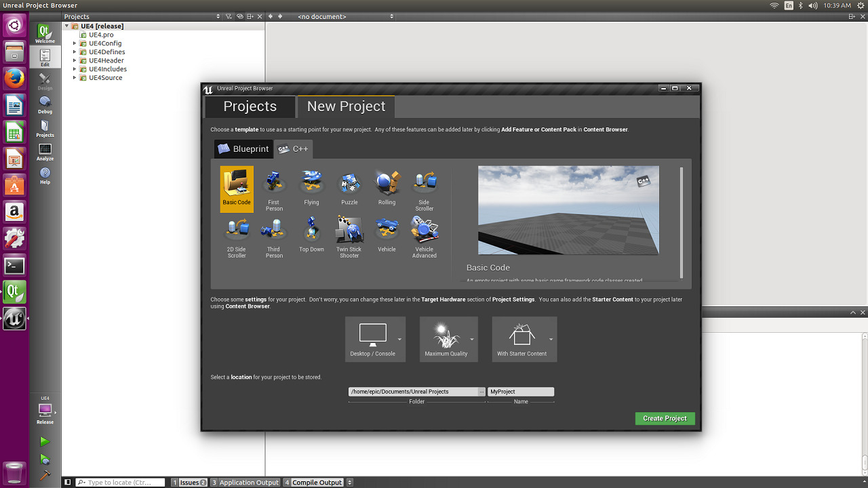Close the Projects side pane
868x488 pixels.
[260, 16]
